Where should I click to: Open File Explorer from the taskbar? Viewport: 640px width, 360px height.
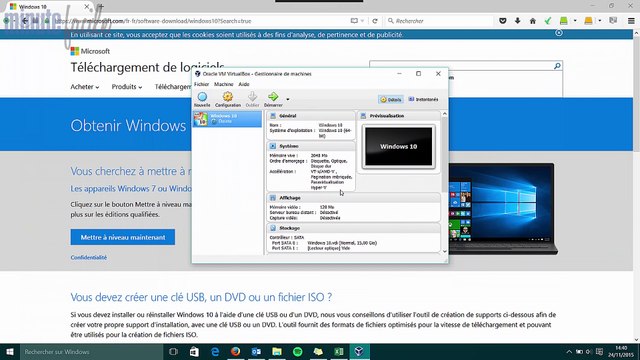tap(277, 351)
